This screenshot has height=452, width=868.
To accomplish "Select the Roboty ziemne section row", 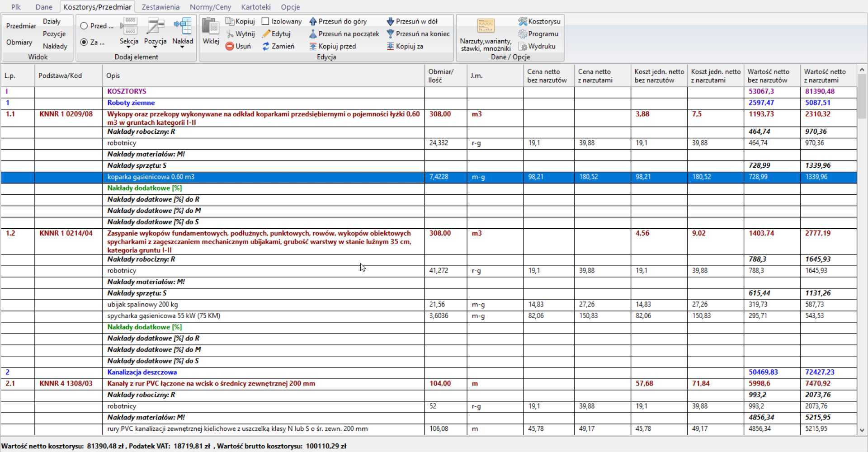I will (429, 103).
